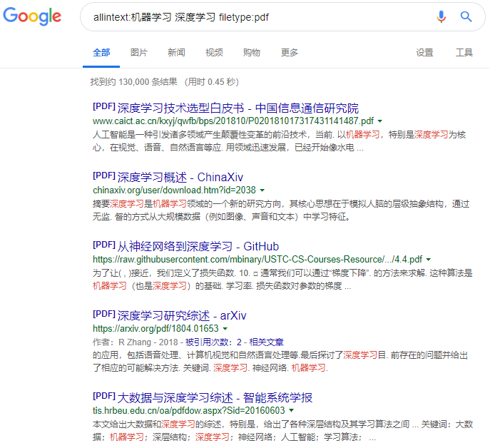Click the 找到约 130,000 条结果 stats text

point(134,82)
